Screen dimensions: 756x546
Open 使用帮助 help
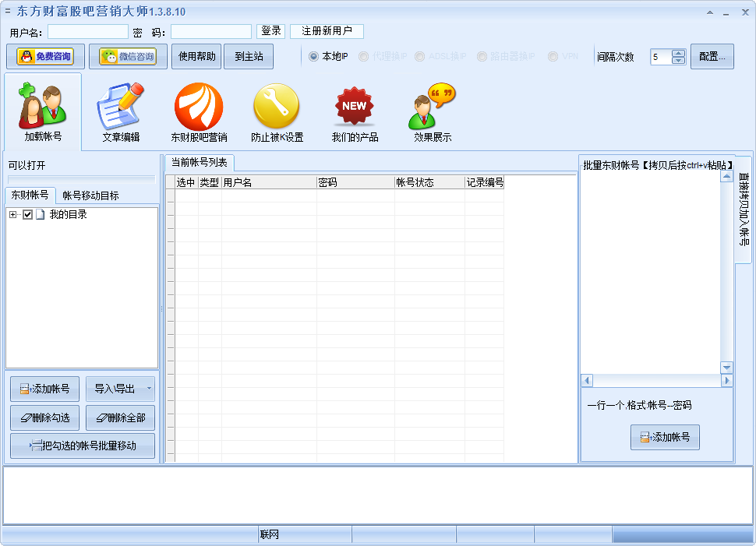[x=196, y=56]
